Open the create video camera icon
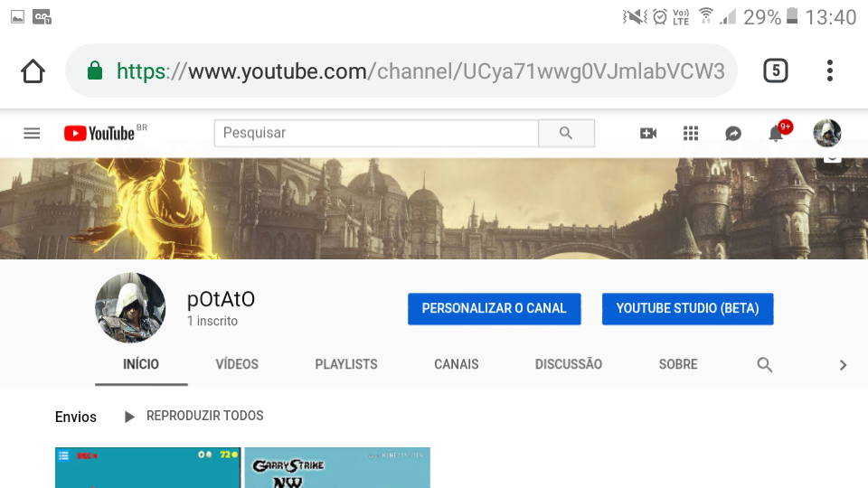 pos(648,134)
